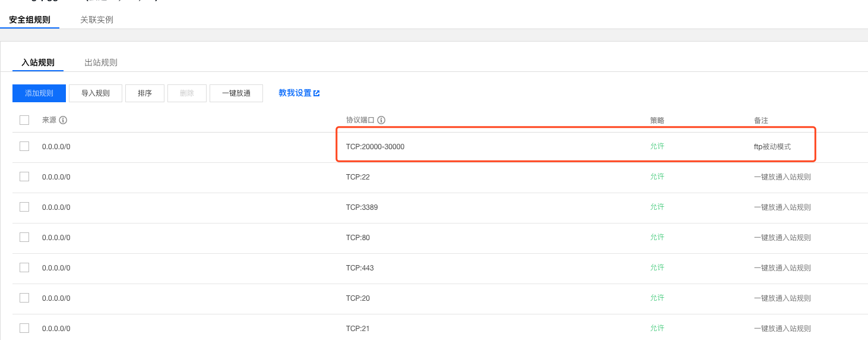Click the 备注 column header
Screen dimensions: 868x340
(761, 120)
